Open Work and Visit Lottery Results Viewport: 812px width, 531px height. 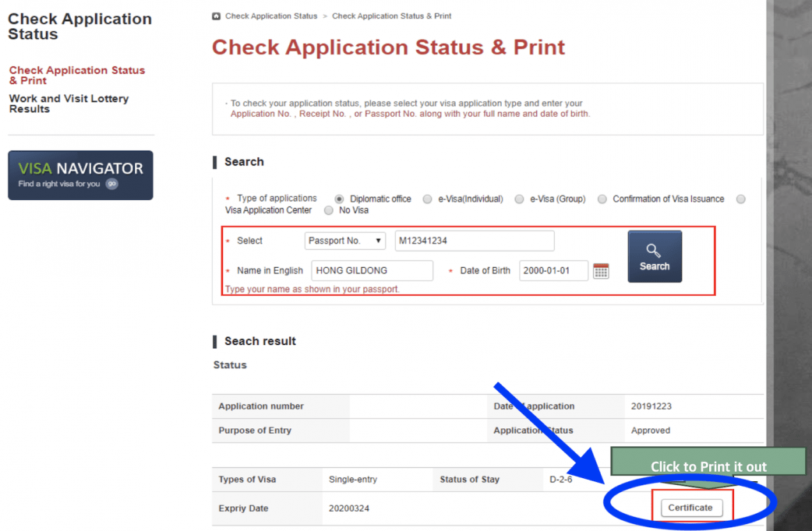pos(69,104)
